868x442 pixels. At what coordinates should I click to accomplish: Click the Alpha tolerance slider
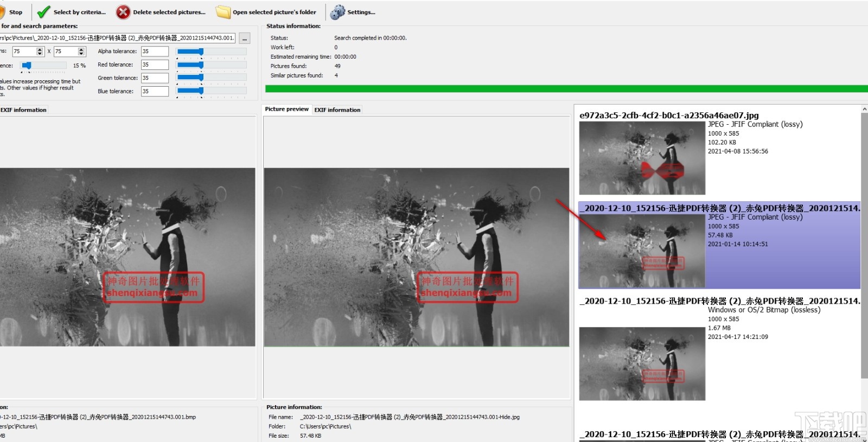[212, 52]
